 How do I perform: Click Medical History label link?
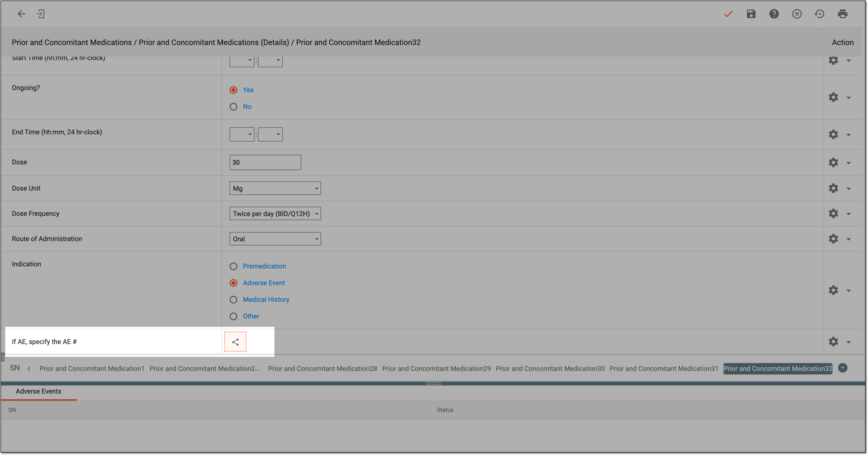(266, 300)
